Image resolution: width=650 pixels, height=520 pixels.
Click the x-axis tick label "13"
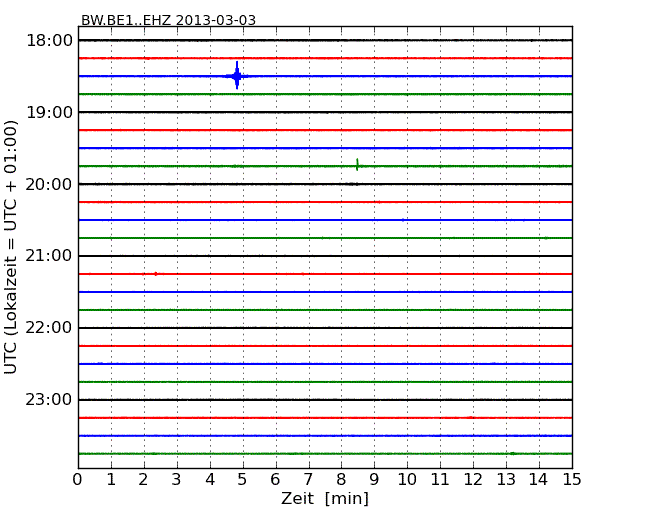point(506,480)
